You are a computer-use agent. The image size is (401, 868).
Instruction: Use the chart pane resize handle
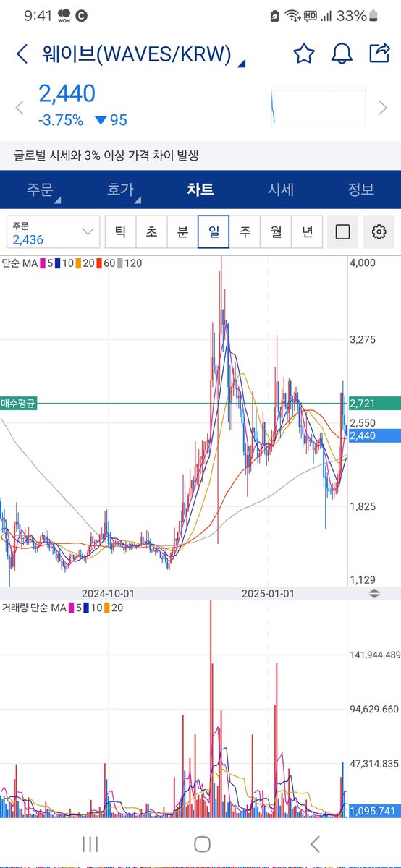click(x=374, y=594)
